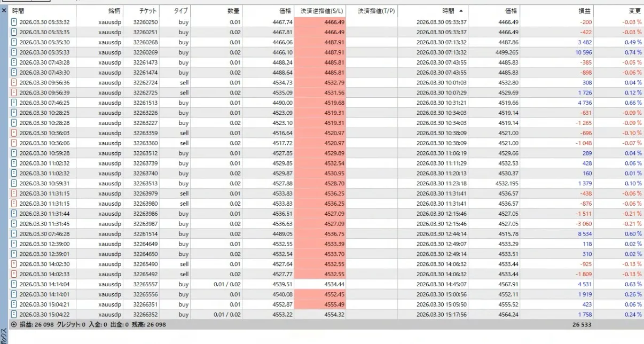Click the buy order icon for ticket 32260250
Viewport: 644px width, 344px height.
14,22
